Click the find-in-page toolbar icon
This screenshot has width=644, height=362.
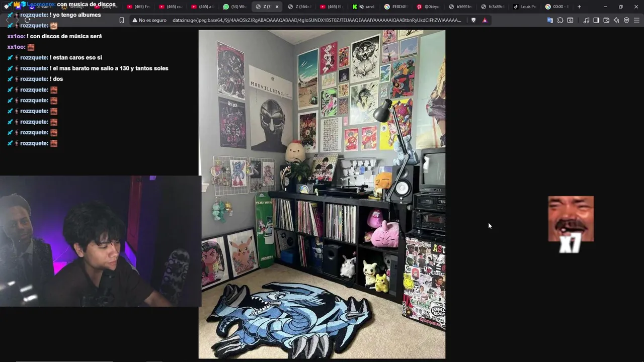click(570, 20)
